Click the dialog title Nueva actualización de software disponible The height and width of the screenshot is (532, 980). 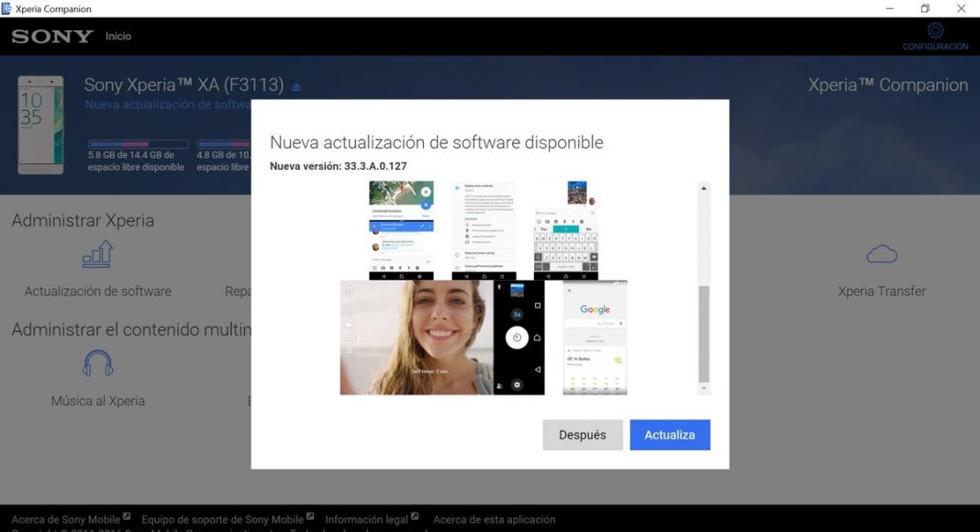point(436,142)
